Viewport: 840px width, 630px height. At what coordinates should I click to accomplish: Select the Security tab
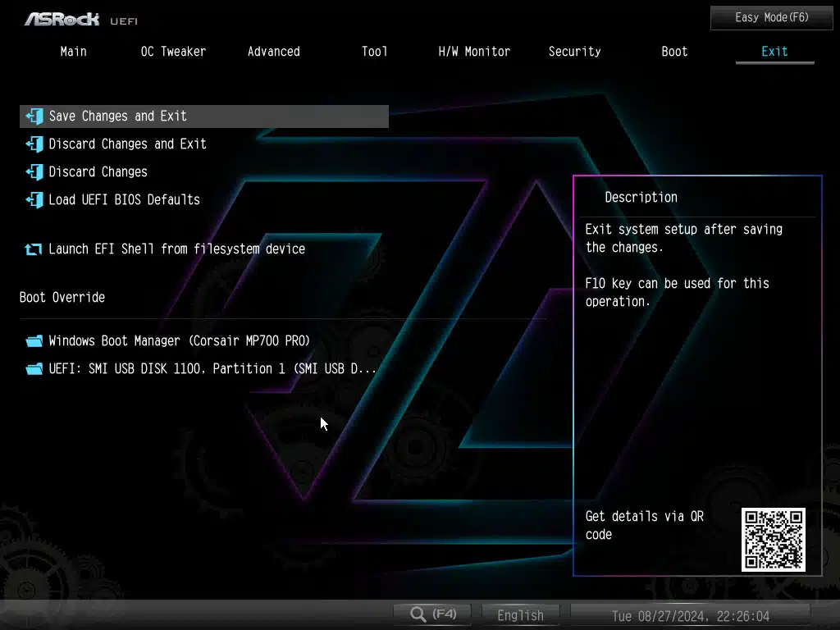[574, 52]
